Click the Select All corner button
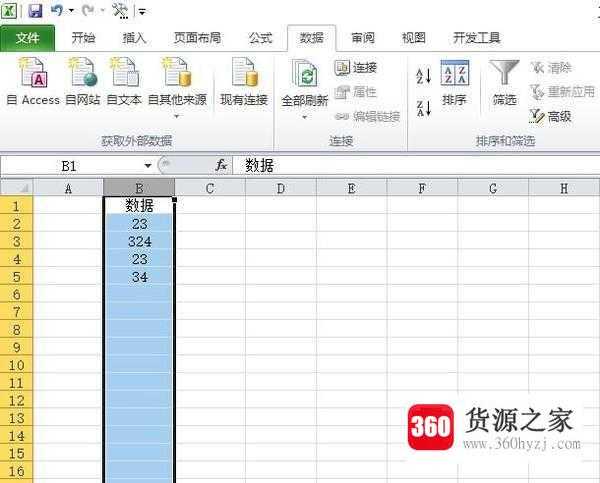 16,188
